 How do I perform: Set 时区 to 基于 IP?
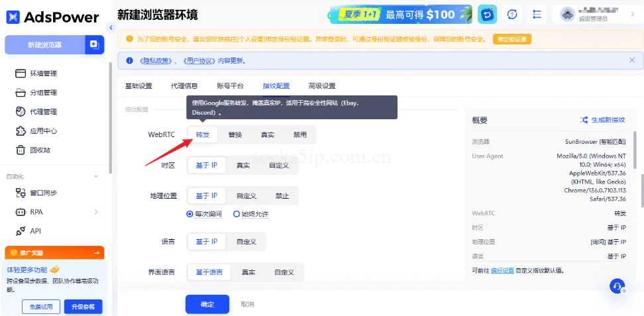(207, 165)
